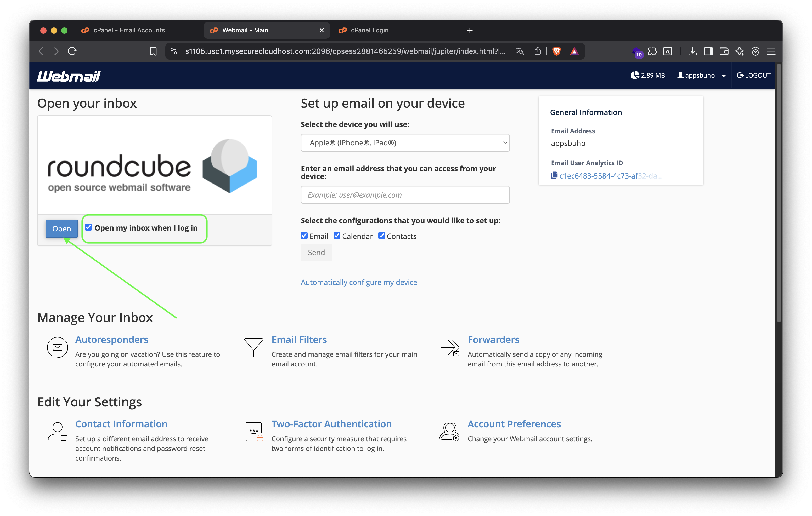Viewport: 812px width, 516px height.
Task: Copy the Email User Analytics ID
Action: click(x=554, y=176)
